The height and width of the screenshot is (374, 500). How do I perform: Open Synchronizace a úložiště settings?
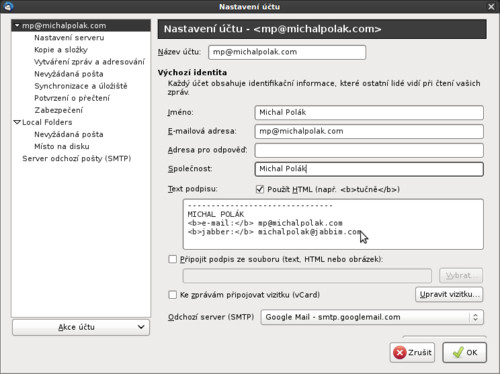(x=81, y=86)
